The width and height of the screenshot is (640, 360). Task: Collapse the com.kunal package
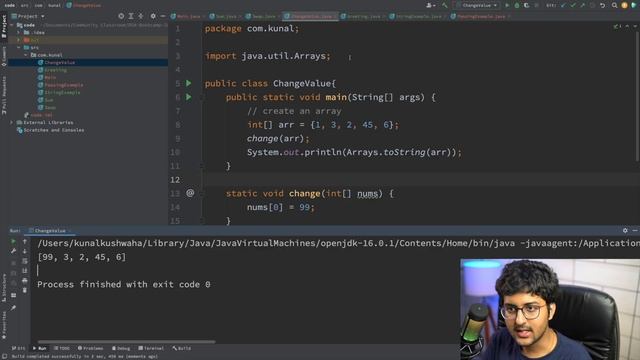[26, 55]
